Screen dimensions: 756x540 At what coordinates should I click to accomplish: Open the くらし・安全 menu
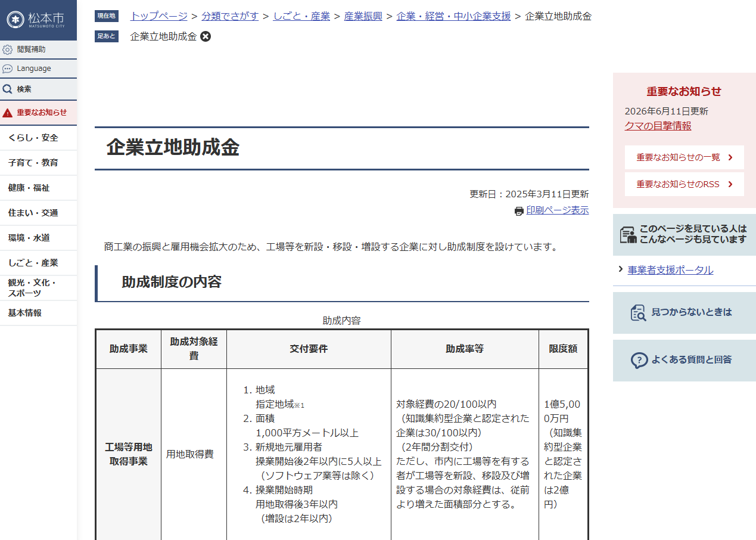(39, 138)
